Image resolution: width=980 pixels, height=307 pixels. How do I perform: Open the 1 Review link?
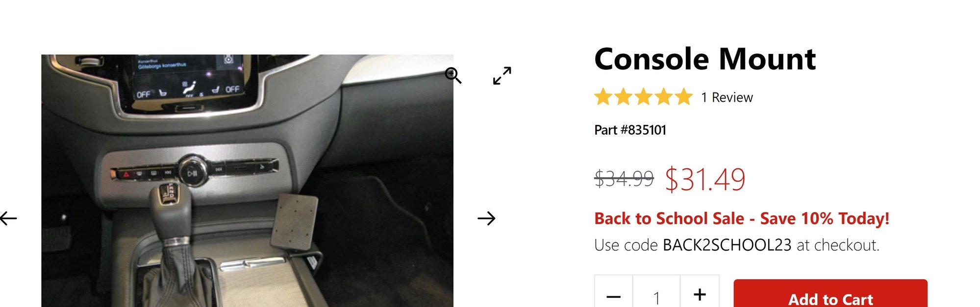(x=727, y=97)
